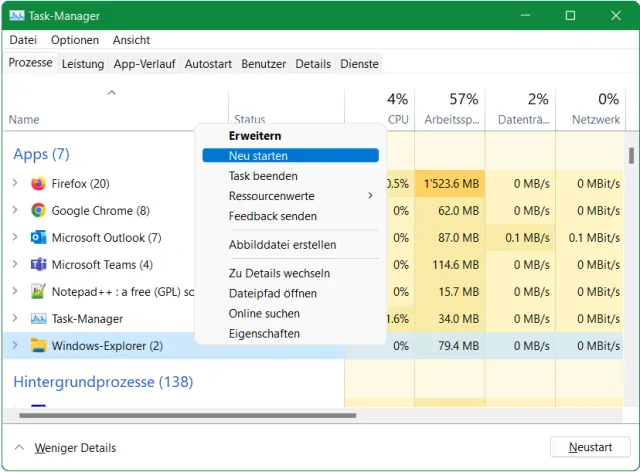Image resolution: width=640 pixels, height=472 pixels.
Task: Click the Microsoft Outlook icon
Action: 39,238
